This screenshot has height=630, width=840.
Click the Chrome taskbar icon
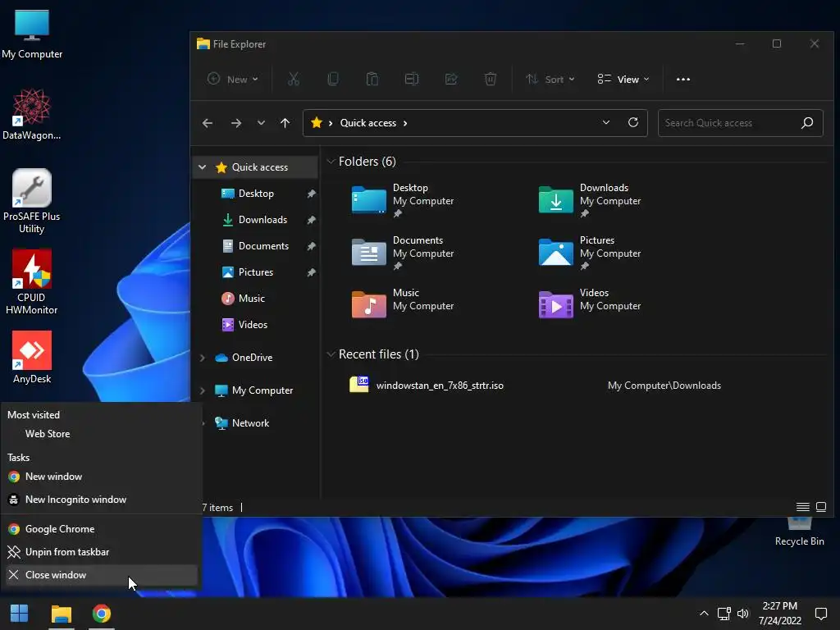101,614
